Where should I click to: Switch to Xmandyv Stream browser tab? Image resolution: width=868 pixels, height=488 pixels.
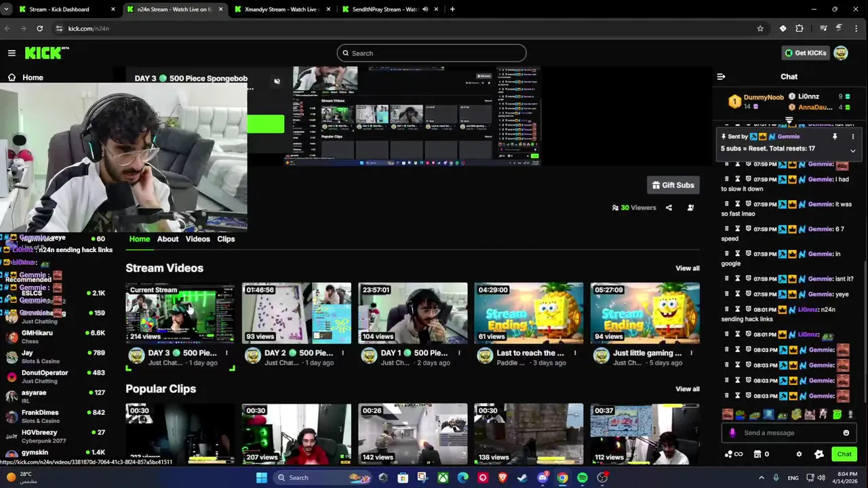pyautogui.click(x=281, y=9)
